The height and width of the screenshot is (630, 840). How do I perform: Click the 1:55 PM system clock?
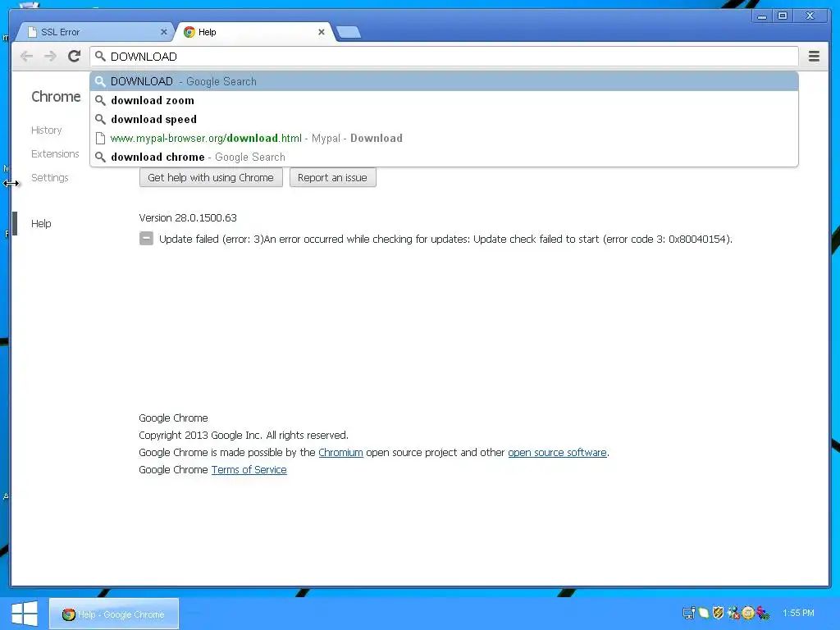[x=798, y=613]
